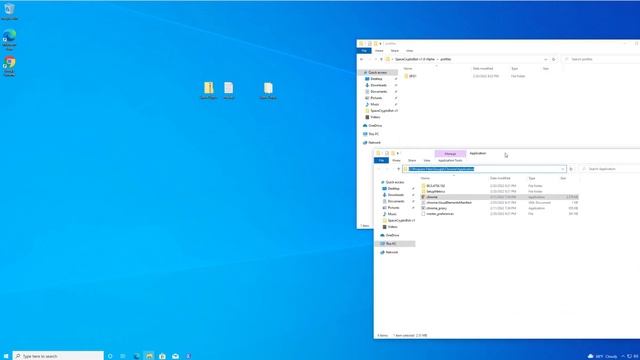640x360 pixels.
Task: Select the only folder in profiles window
Action: tap(412, 76)
